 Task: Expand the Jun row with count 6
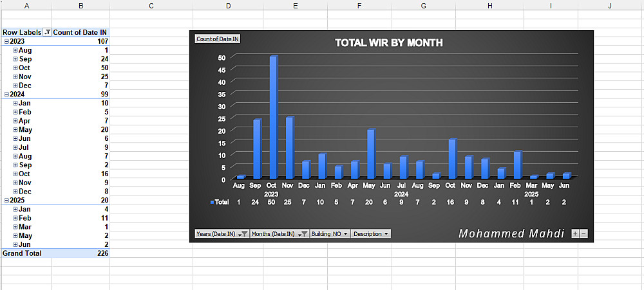coord(15,139)
